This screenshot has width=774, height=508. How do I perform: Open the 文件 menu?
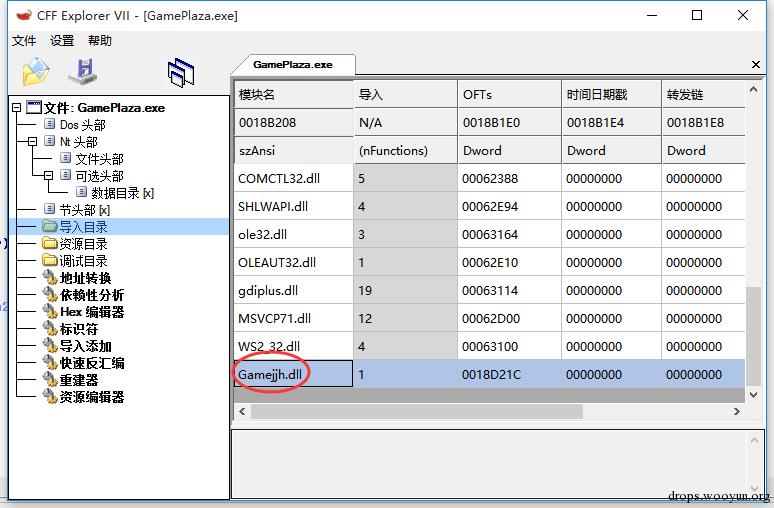pyautogui.click(x=24, y=40)
